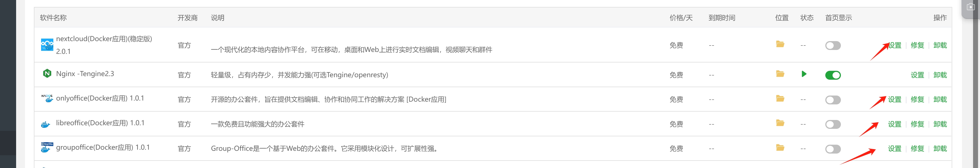Image resolution: width=980 pixels, height=168 pixels.
Task: Open the Nginx folder location icon
Action: pos(780,74)
